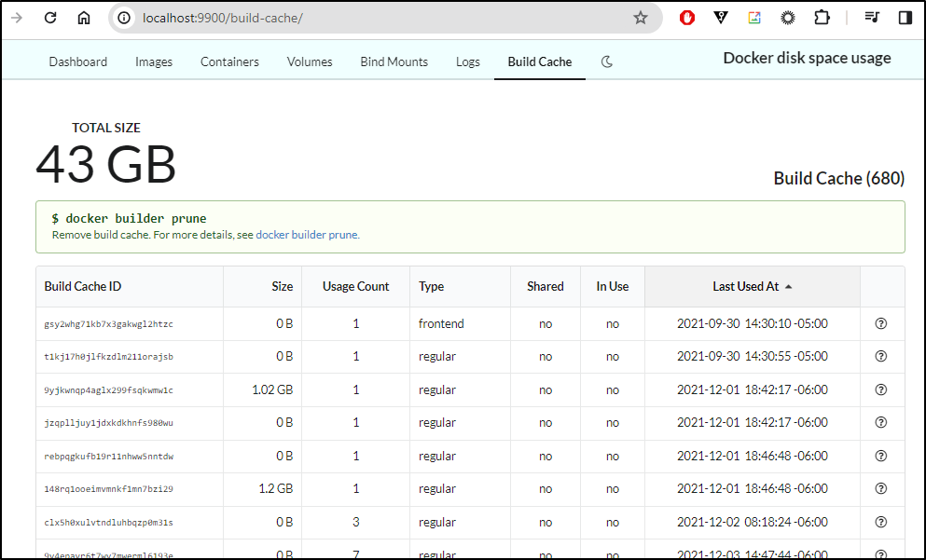This screenshot has height=560, width=926.
Task: Select cache ID 148rq1ooeimvmnkf1mn7bzi29
Action: pos(109,489)
